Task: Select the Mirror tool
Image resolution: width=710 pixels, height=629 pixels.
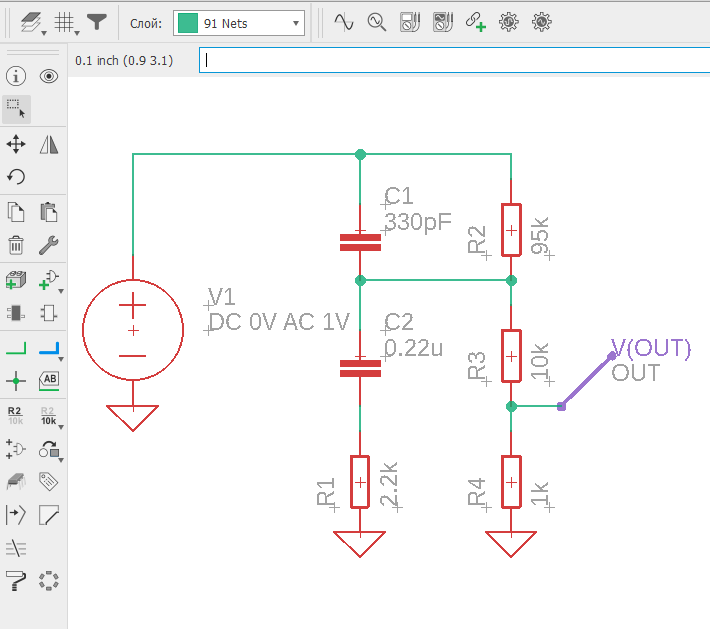Action: (48, 144)
